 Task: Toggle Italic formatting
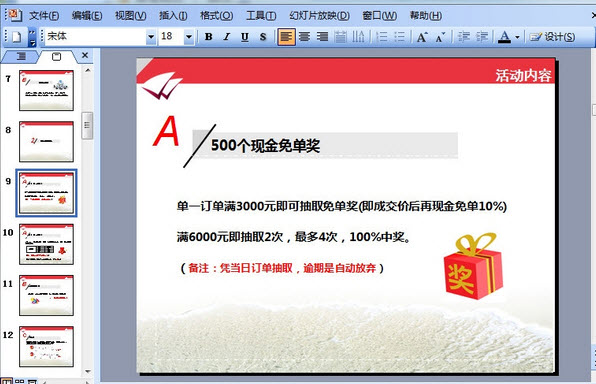coord(227,36)
